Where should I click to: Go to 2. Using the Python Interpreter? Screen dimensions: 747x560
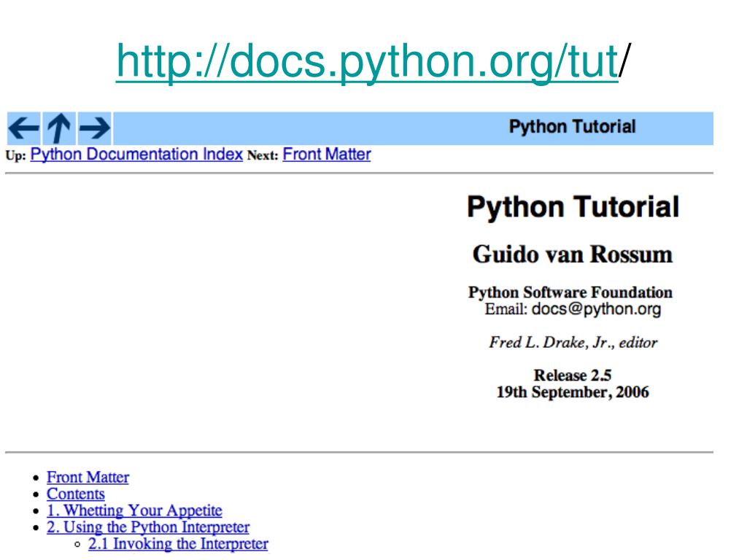(148, 527)
